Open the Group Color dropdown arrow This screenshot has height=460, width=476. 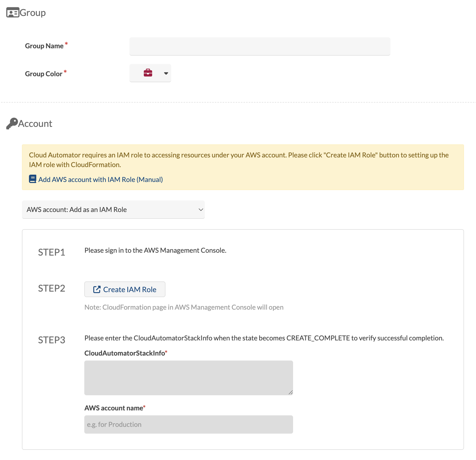pos(166,73)
